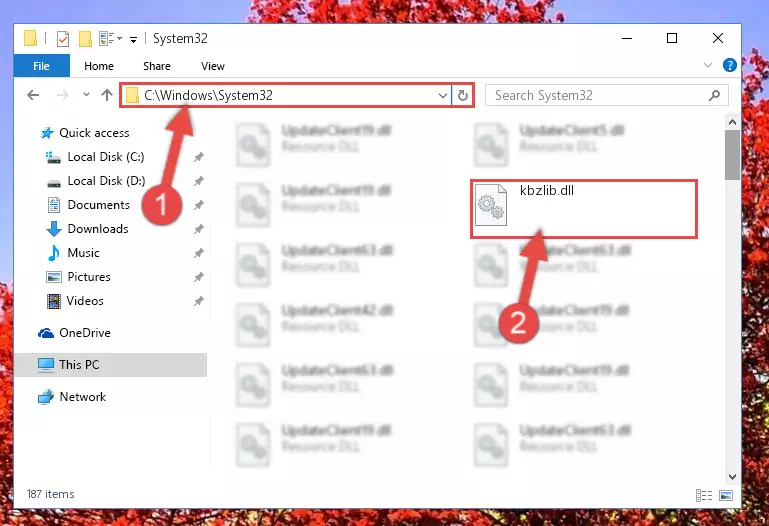Image resolution: width=769 pixels, height=526 pixels.
Task: Click the pin icon beside Pictures
Action: tap(198, 277)
